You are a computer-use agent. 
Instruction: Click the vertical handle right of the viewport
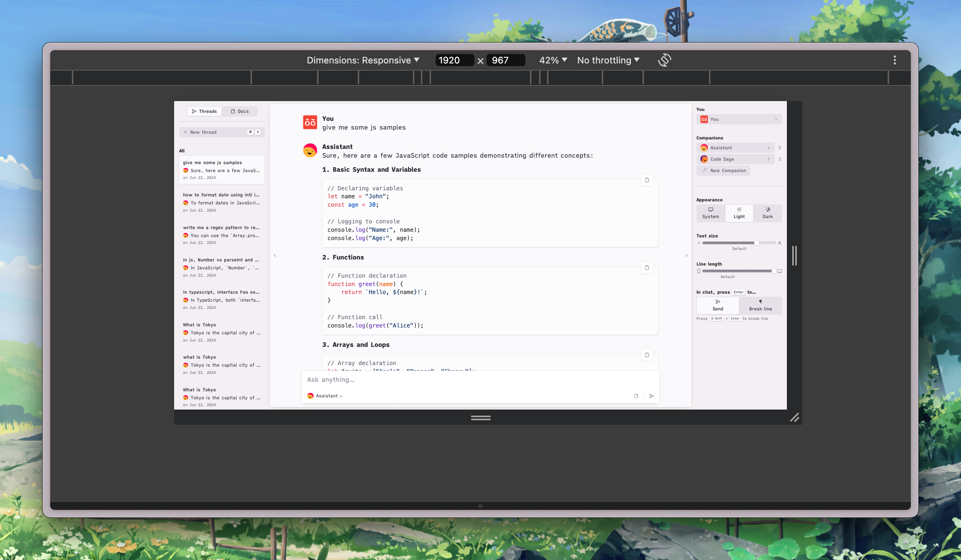coord(794,255)
